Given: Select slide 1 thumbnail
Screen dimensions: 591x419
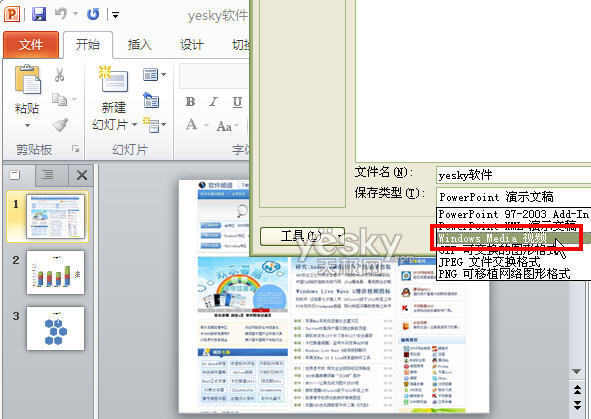Looking at the screenshot, I should pyautogui.click(x=55, y=216).
